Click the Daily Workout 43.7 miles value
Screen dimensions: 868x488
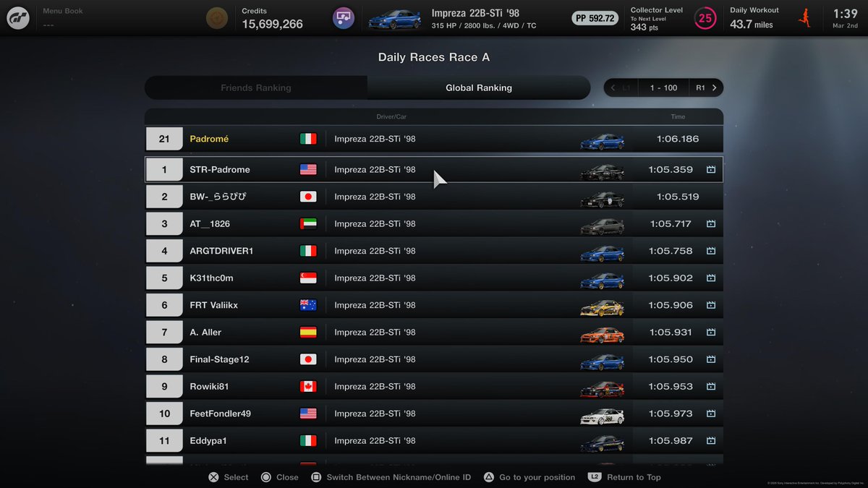(752, 25)
